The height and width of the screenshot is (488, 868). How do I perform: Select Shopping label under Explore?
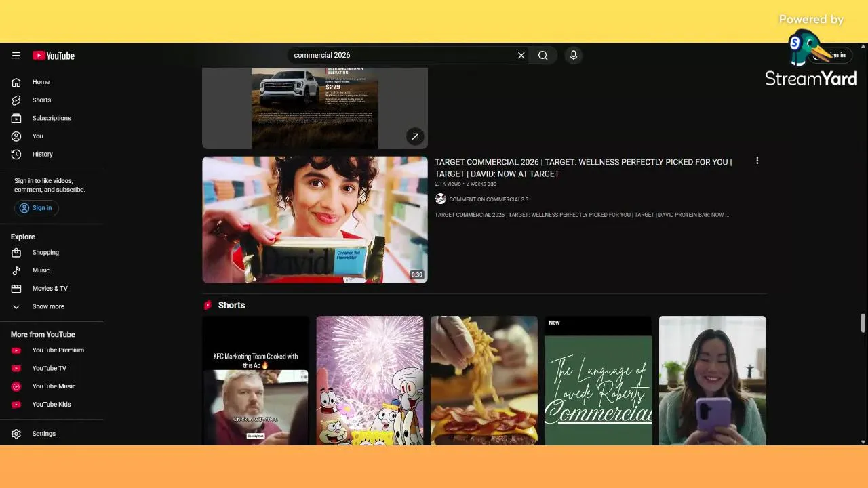[x=45, y=253]
